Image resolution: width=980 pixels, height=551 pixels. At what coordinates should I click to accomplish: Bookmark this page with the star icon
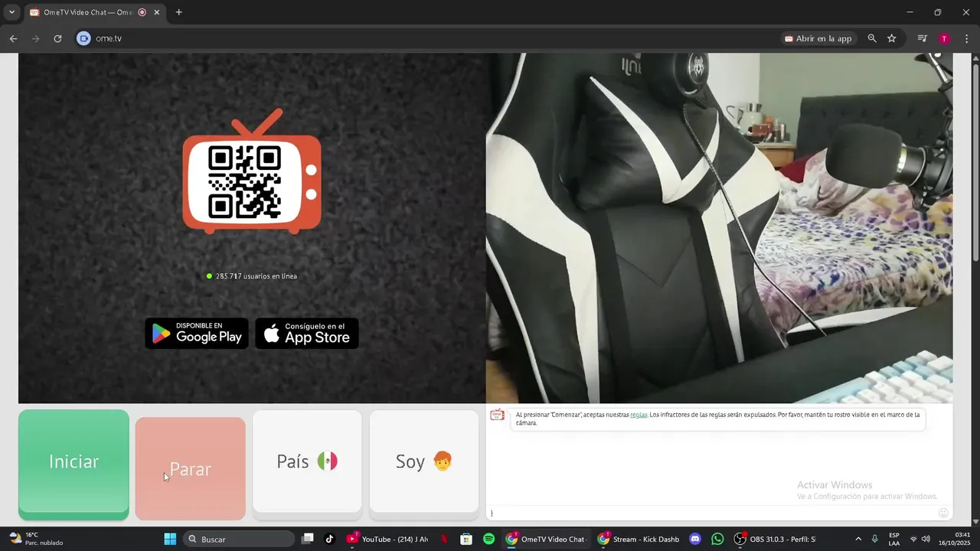tap(892, 38)
